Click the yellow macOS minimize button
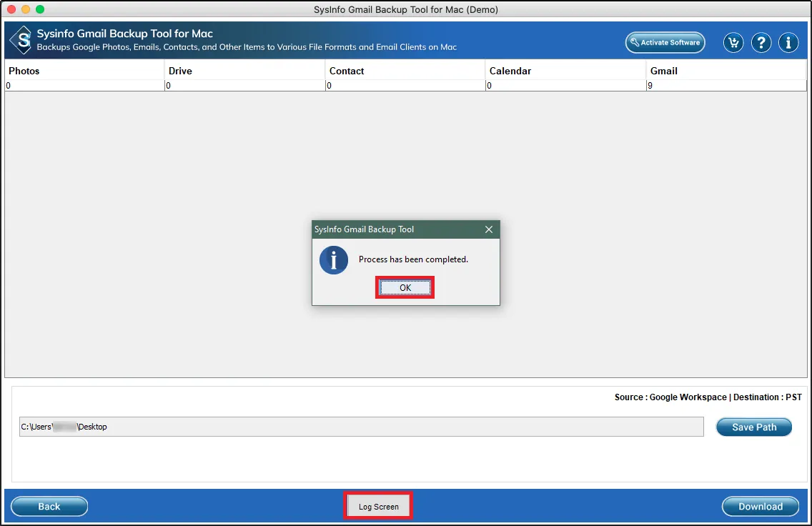812x526 pixels. pos(26,9)
